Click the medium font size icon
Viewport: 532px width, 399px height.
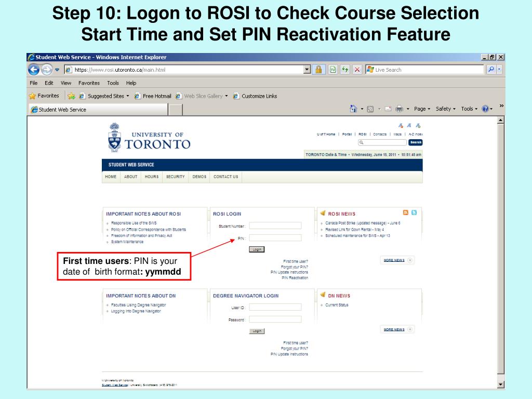[x=409, y=126]
